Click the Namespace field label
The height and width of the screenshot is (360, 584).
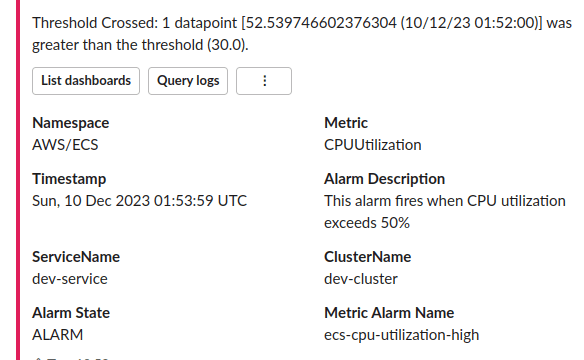[x=71, y=123]
